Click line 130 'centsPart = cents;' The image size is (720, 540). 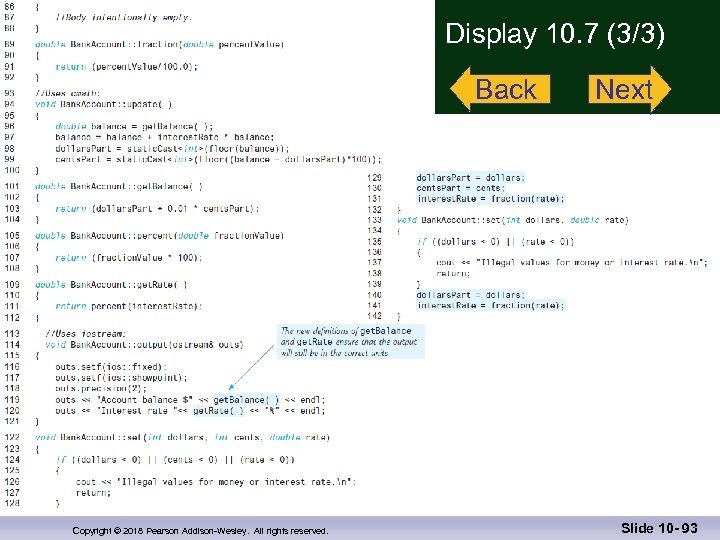(x=460, y=188)
